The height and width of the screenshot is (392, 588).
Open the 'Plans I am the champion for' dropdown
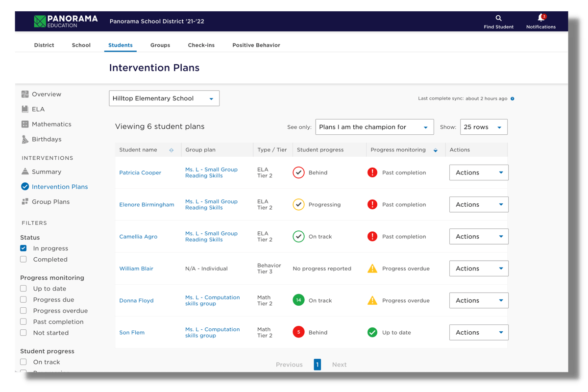pos(374,126)
